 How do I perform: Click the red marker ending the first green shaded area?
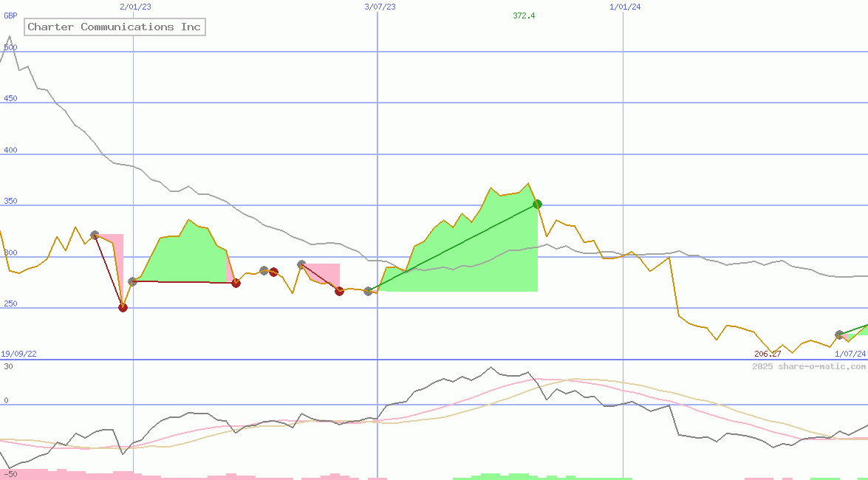coord(236,284)
